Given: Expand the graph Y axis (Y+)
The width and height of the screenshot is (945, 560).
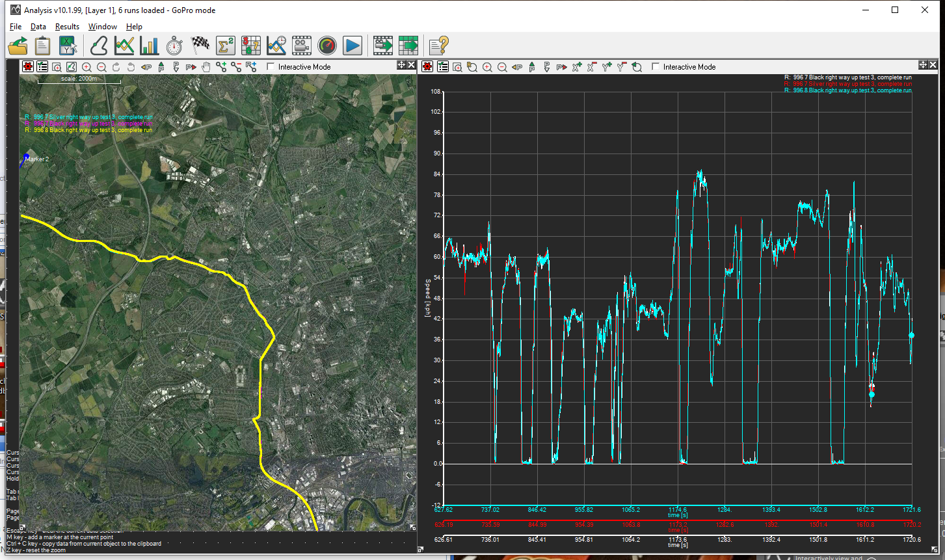Looking at the screenshot, I should pos(607,66).
